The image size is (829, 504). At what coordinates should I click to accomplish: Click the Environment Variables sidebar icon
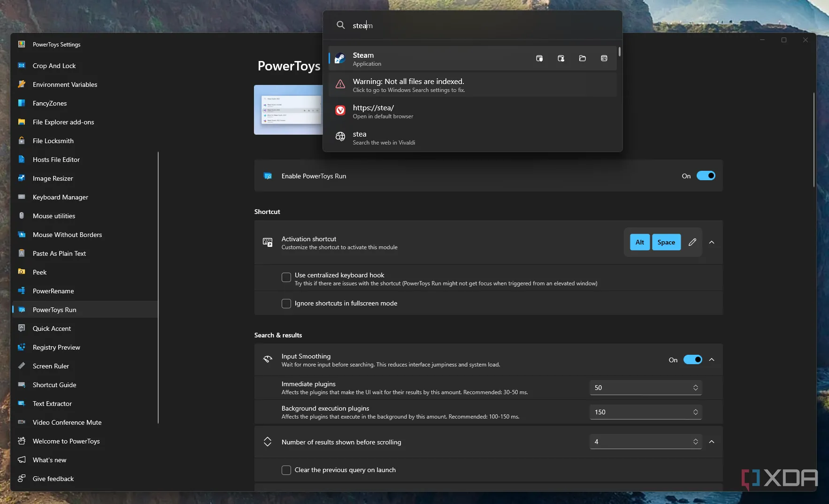(22, 84)
